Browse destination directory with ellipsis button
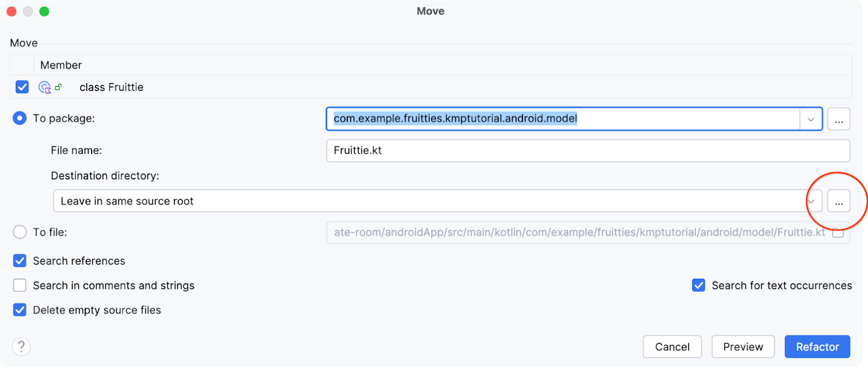868x367 pixels. [839, 201]
